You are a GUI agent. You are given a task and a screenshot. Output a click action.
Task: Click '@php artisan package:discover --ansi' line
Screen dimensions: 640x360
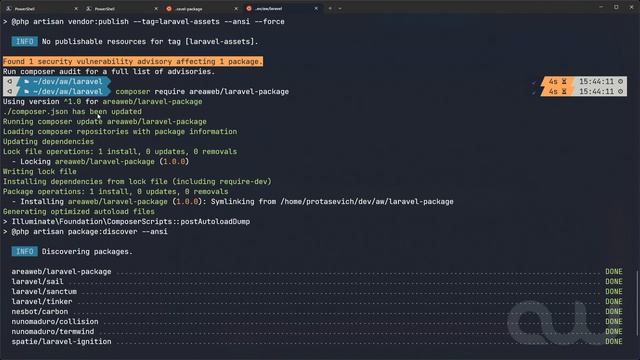coord(85,231)
